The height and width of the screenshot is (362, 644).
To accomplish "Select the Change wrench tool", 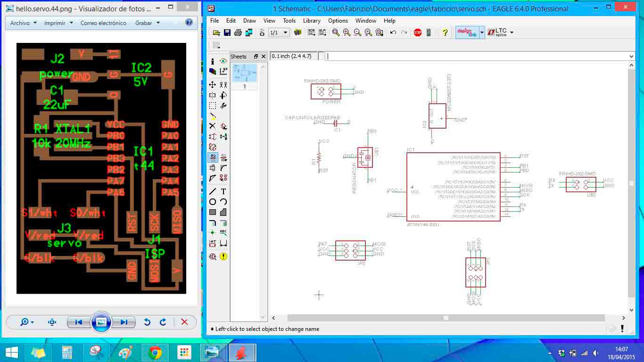I will coord(223,106).
